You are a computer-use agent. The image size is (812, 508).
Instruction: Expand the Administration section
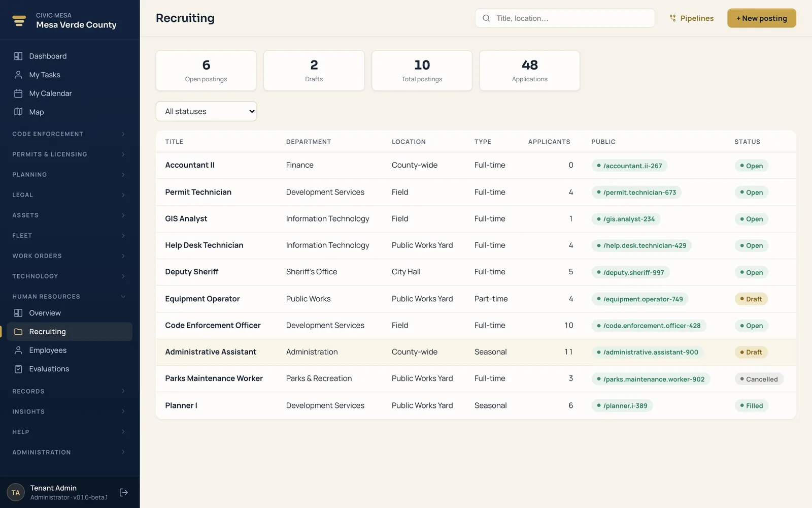[70, 452]
